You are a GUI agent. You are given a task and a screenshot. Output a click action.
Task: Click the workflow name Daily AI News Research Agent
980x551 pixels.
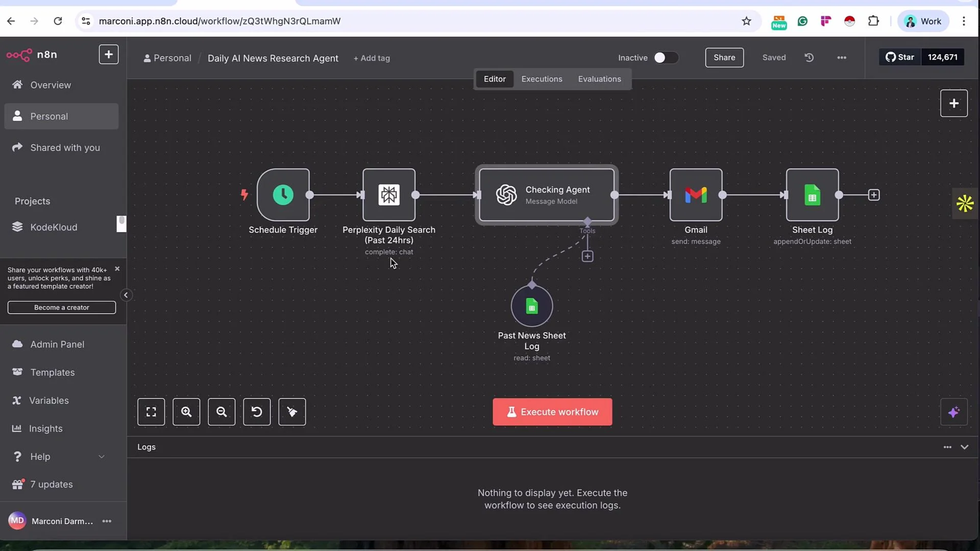(x=273, y=58)
